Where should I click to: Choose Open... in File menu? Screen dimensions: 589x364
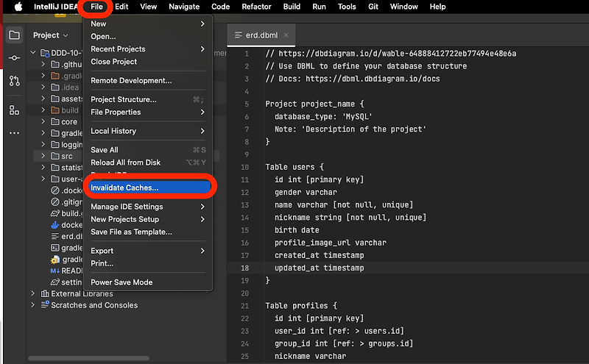click(148, 37)
